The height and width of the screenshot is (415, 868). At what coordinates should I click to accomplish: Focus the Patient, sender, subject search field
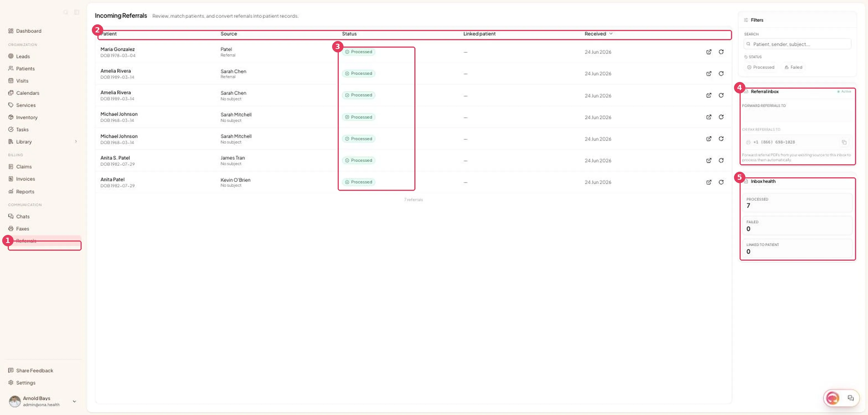pyautogui.click(x=797, y=44)
